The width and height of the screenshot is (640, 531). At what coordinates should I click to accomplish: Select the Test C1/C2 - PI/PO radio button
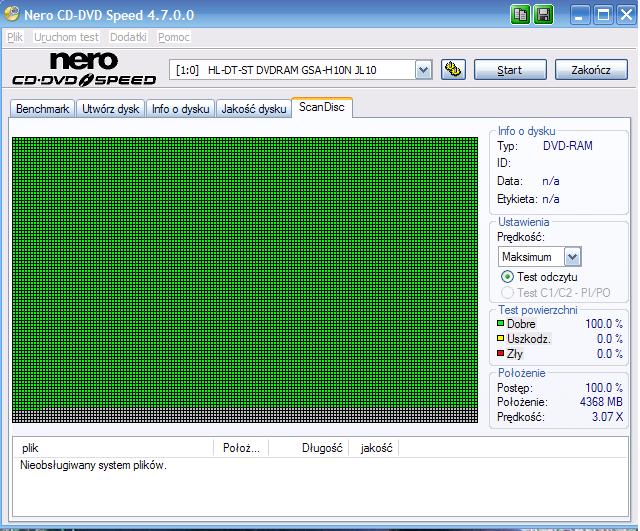click(x=507, y=293)
